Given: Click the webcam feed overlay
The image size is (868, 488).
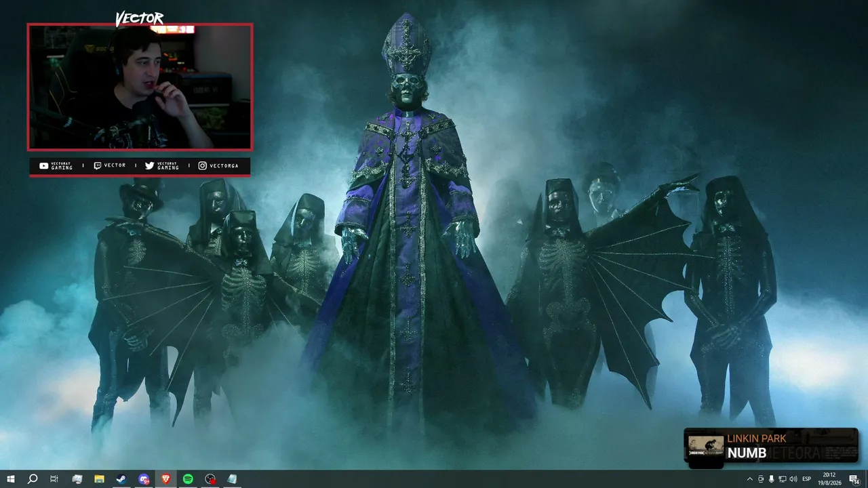Looking at the screenshot, I should [140, 87].
